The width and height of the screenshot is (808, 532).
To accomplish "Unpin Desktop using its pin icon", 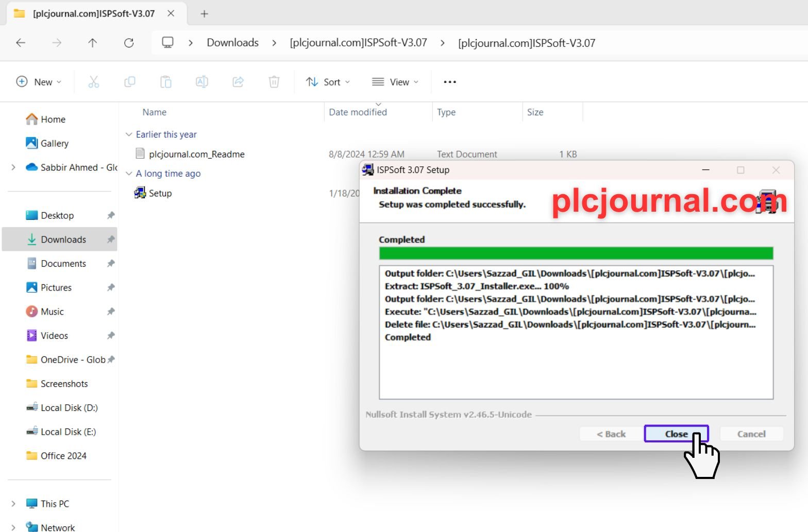I will [111, 215].
